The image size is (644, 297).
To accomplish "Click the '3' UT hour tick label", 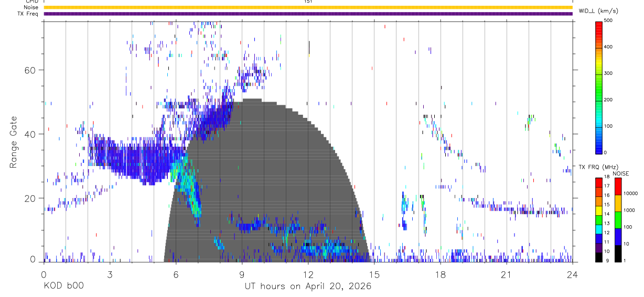I will [x=110, y=274].
